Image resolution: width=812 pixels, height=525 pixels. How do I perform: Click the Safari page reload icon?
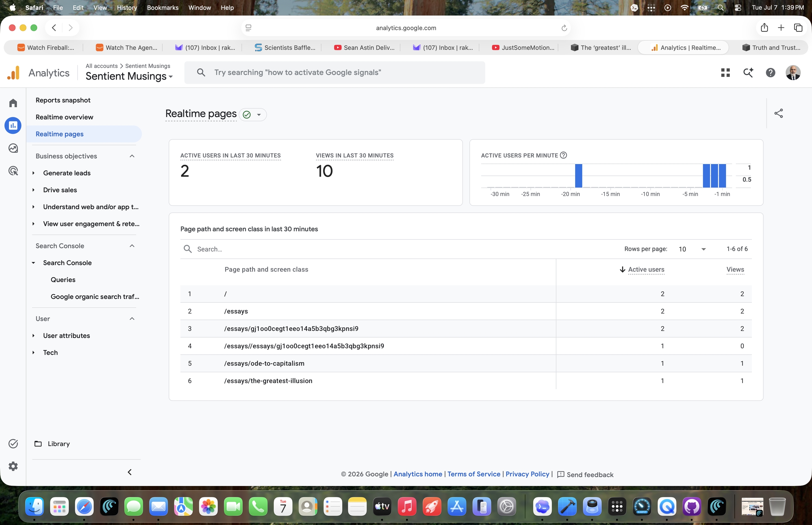[x=564, y=28]
